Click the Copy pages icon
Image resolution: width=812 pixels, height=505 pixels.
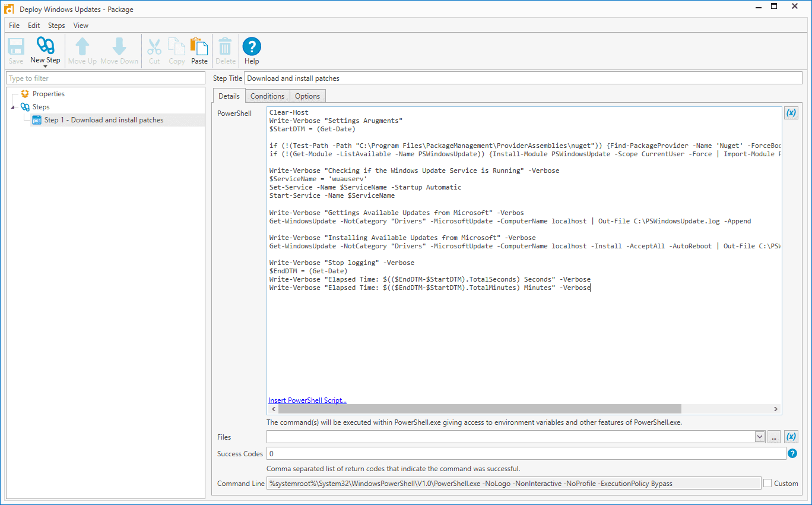coord(176,47)
